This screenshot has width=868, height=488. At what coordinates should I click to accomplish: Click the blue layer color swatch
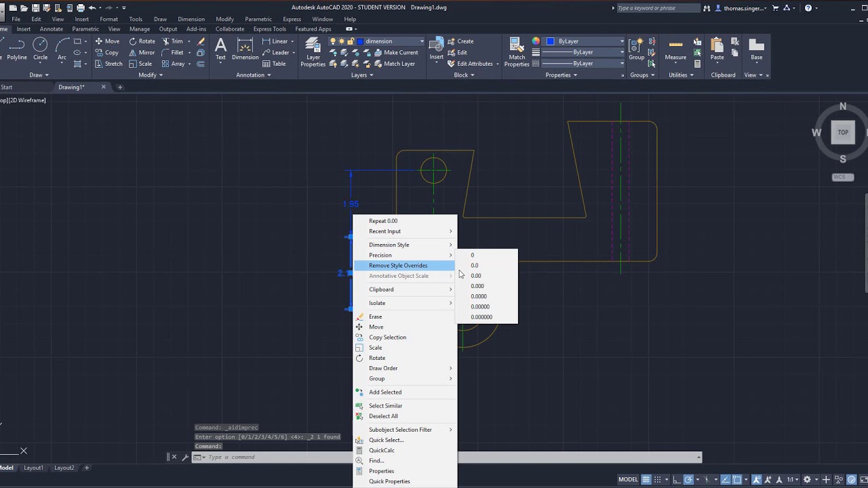(361, 41)
